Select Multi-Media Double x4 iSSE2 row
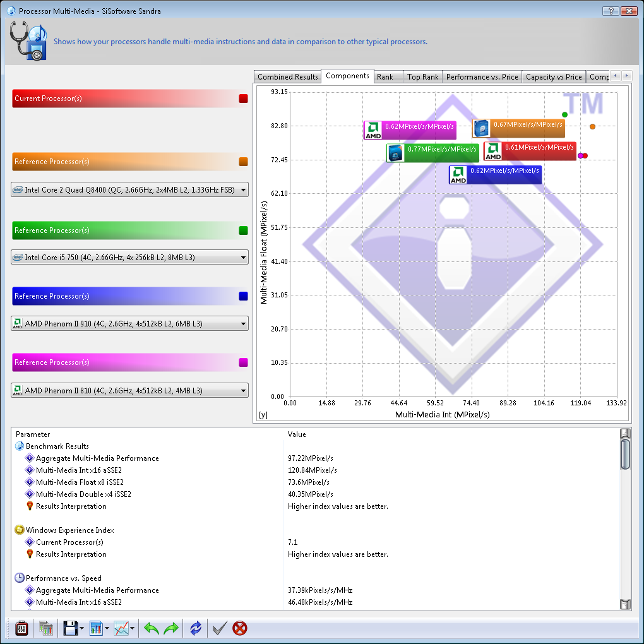 click(x=315, y=494)
